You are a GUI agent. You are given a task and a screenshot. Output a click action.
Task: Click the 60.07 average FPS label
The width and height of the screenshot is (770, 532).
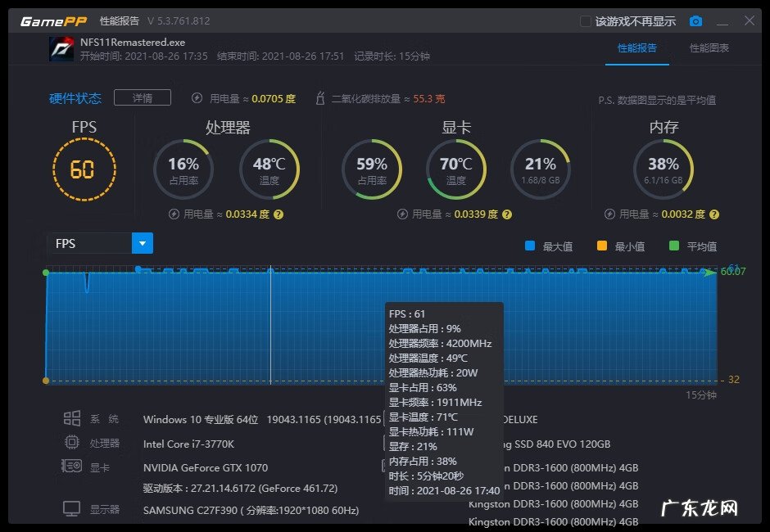(x=733, y=272)
